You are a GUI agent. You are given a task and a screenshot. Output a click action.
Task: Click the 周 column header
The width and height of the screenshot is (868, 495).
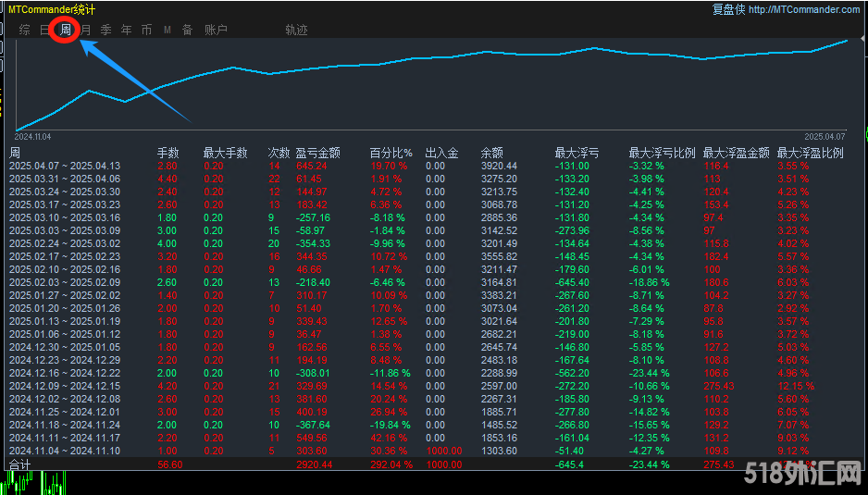coord(15,153)
